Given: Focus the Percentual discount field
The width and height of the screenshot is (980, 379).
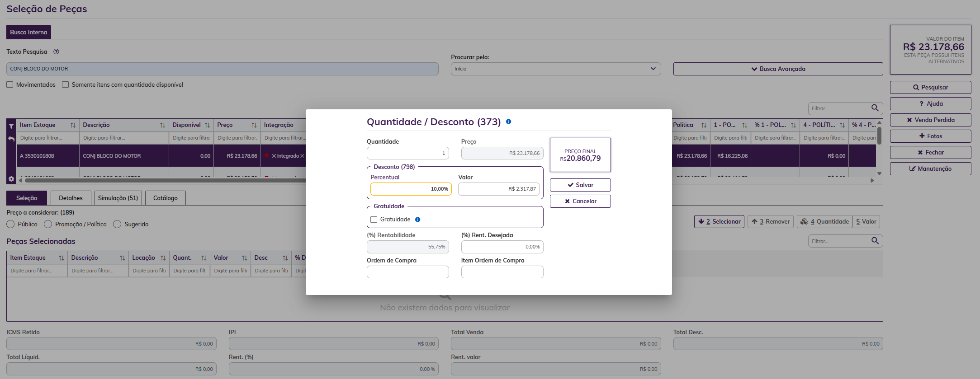Looking at the screenshot, I should 411,189.
